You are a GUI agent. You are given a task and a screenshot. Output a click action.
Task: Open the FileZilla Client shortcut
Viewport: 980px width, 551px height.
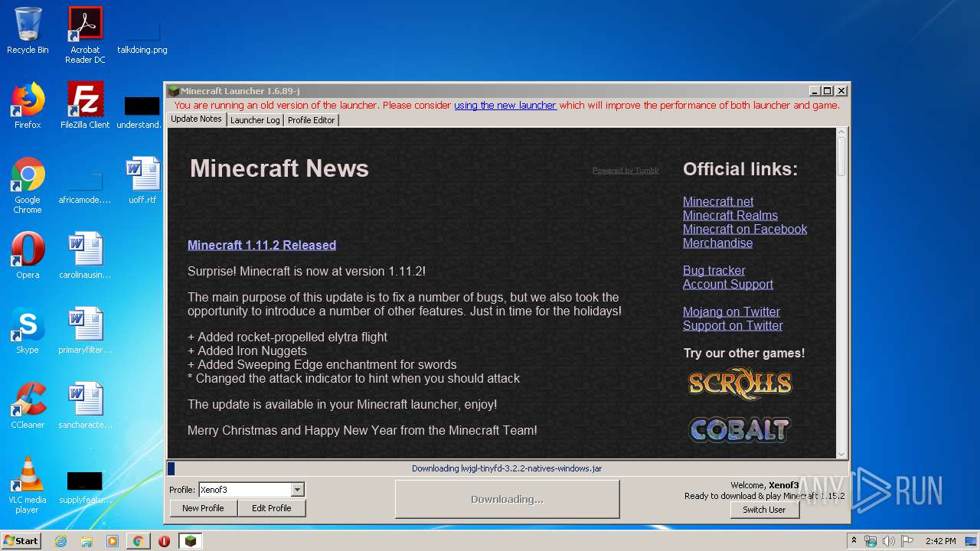coord(85,106)
